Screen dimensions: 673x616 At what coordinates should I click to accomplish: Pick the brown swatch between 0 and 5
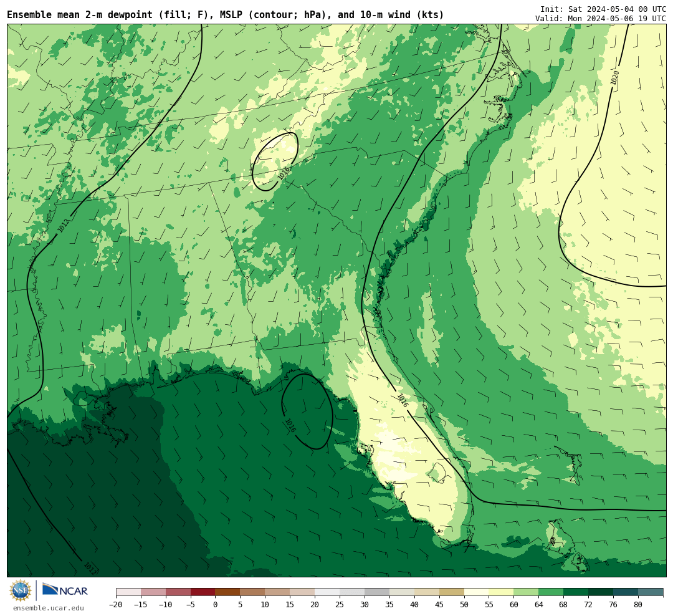click(x=227, y=592)
